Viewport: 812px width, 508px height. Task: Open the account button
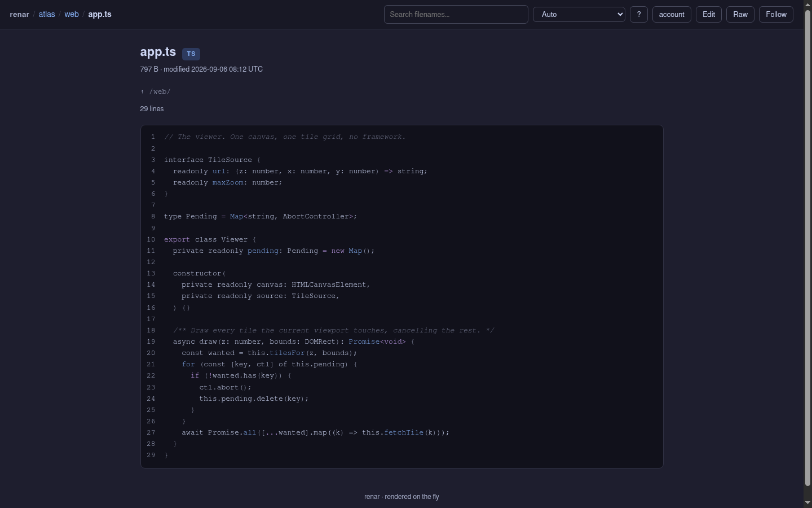click(x=672, y=15)
